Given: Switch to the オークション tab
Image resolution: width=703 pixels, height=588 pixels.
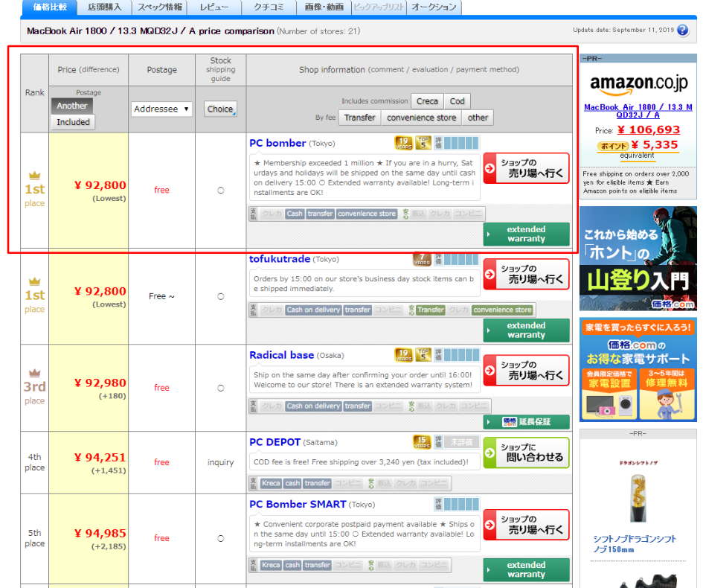Looking at the screenshot, I should pyautogui.click(x=434, y=7).
